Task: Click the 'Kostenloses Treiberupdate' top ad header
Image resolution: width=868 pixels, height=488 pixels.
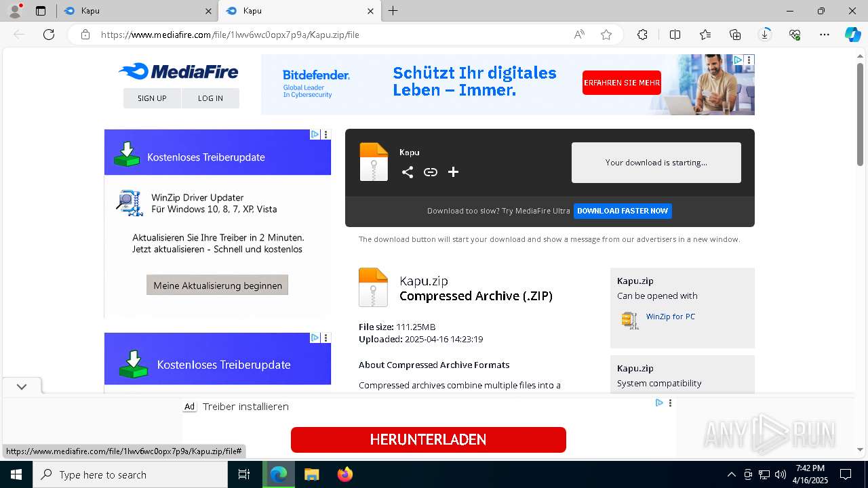Action: pos(218,152)
